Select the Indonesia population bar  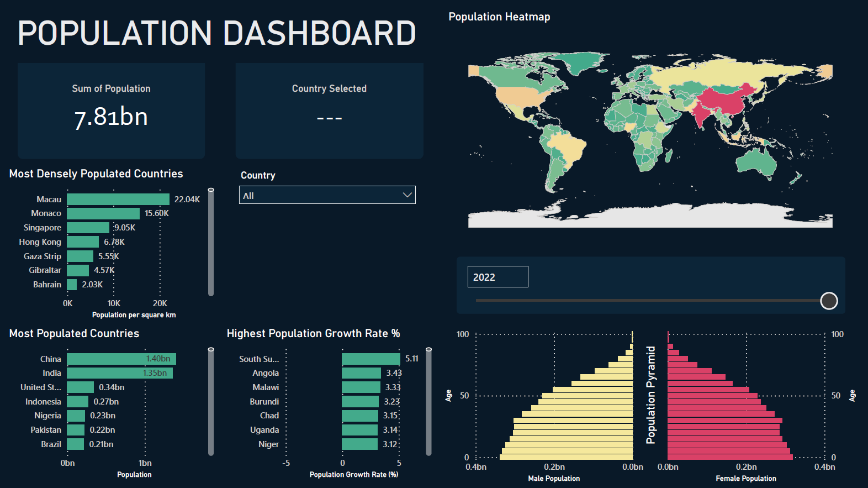pyautogui.click(x=78, y=402)
